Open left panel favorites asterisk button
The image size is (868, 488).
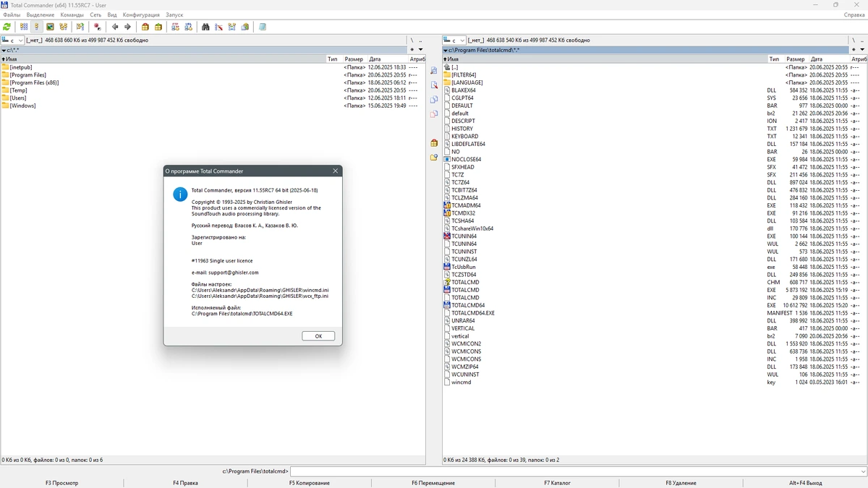pyautogui.click(x=412, y=51)
